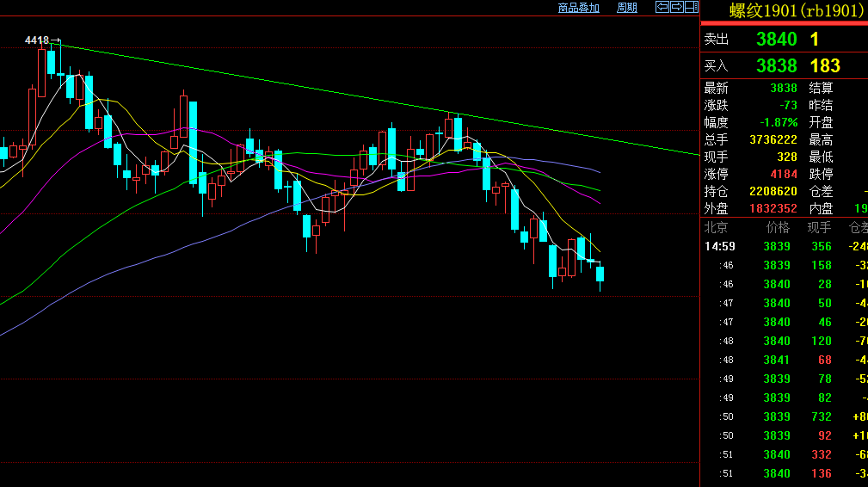Select tick price 3841
Image resolution: width=868 pixels, height=487 pixels.
pos(777,361)
